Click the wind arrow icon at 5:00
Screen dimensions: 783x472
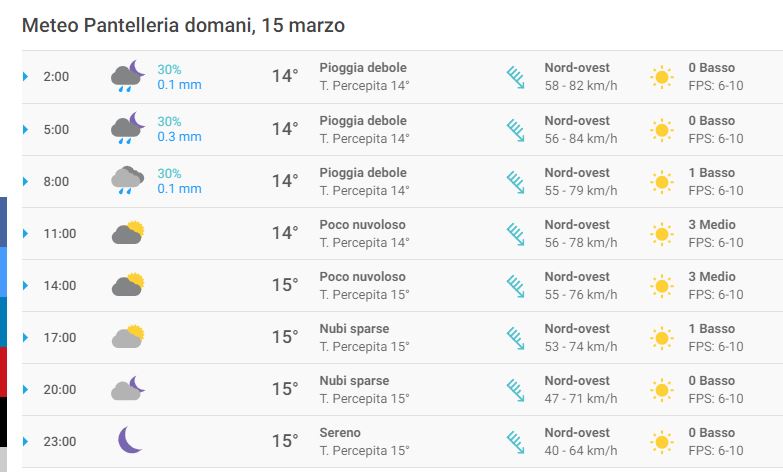click(516, 130)
